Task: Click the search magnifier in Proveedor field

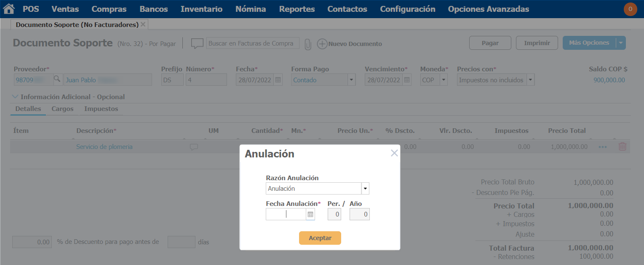Action: [57, 79]
